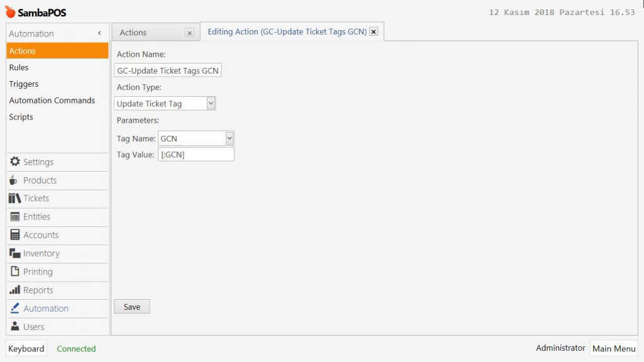Viewport: 644px width, 362px height.
Task: Click the Entities icon in sidebar
Action: 15,217
